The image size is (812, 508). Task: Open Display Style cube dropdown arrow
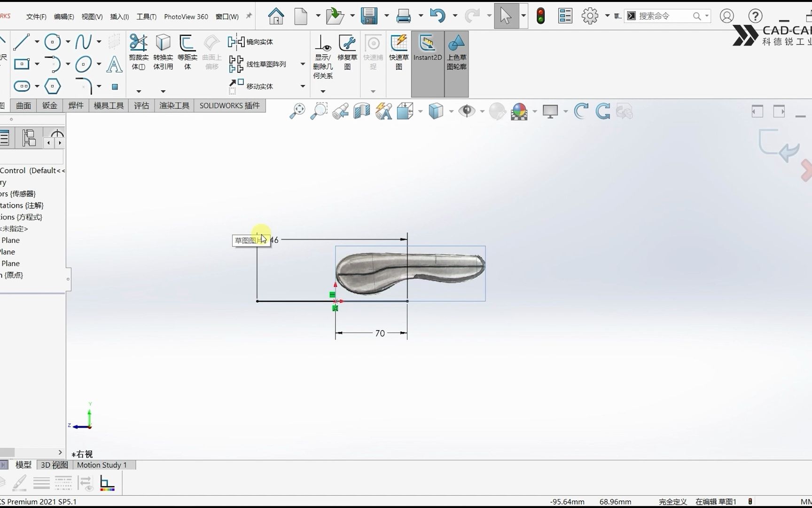click(x=451, y=111)
